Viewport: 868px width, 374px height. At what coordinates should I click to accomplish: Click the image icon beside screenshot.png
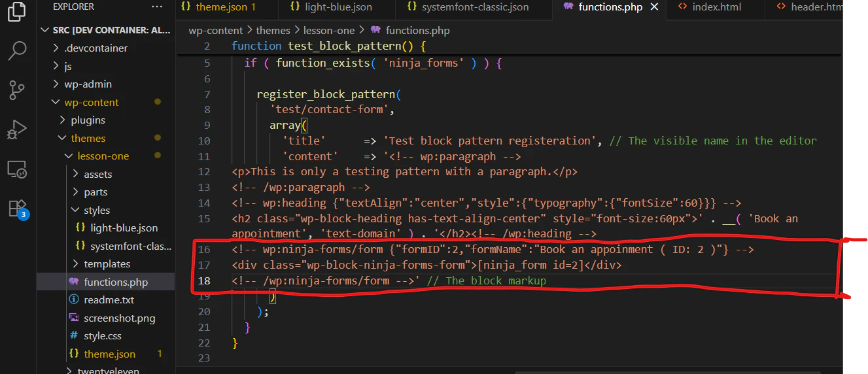tap(74, 318)
